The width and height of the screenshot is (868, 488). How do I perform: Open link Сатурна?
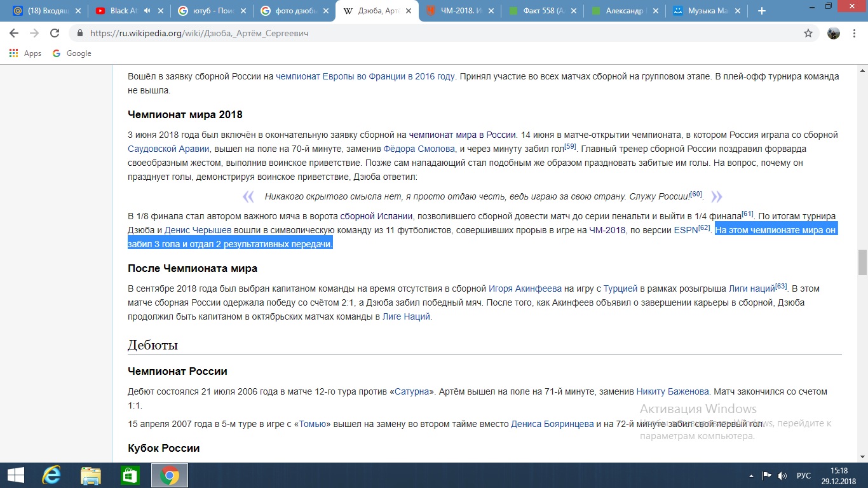tap(412, 391)
